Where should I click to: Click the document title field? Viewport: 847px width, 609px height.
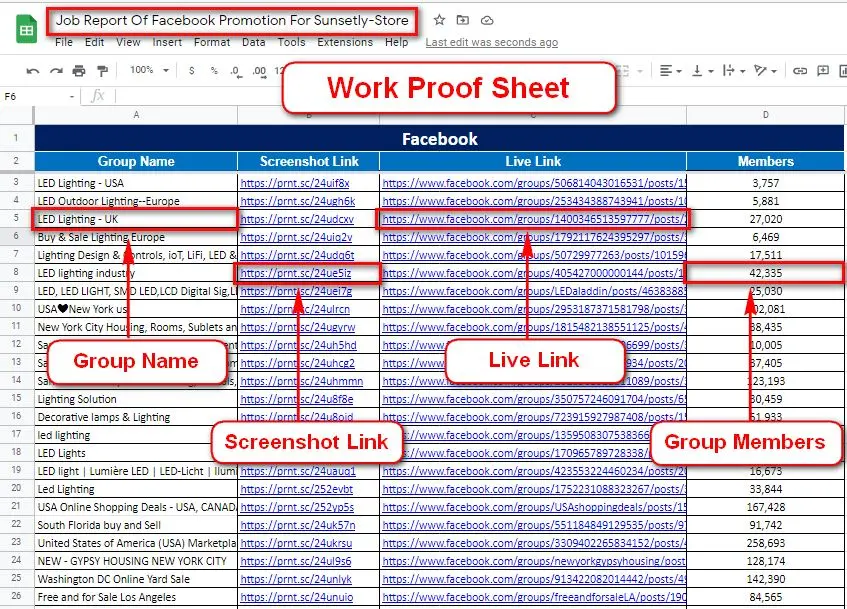click(x=232, y=21)
